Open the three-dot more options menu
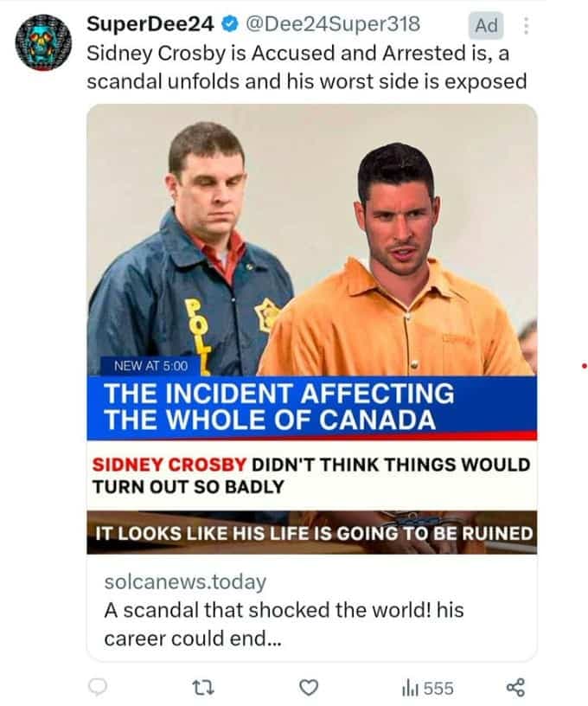This screenshot has width=588, height=706. (525, 26)
